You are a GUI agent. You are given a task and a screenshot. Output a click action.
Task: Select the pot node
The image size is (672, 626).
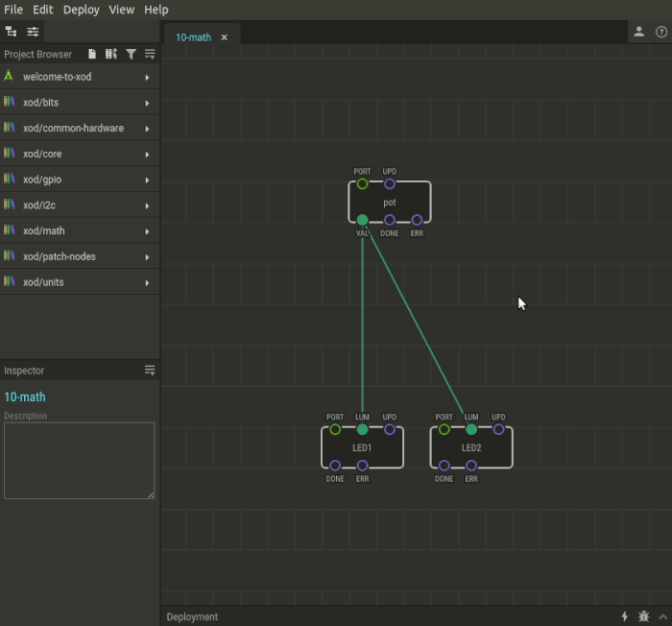(x=389, y=203)
